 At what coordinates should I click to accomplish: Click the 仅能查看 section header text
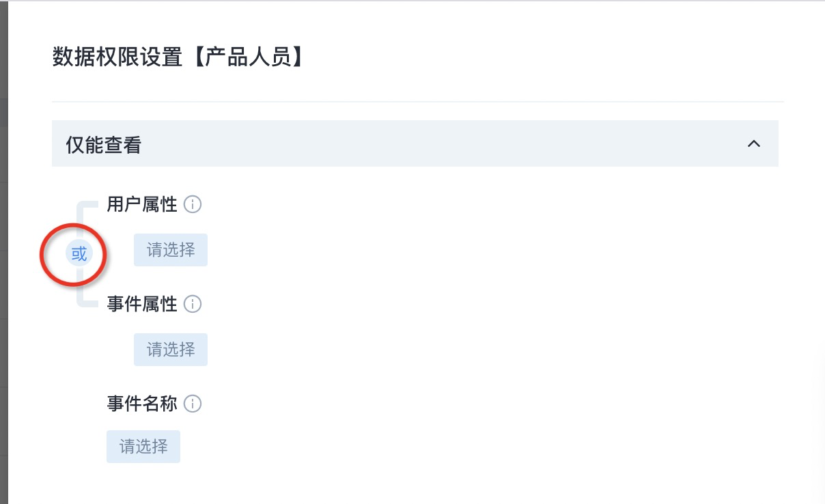tap(103, 144)
